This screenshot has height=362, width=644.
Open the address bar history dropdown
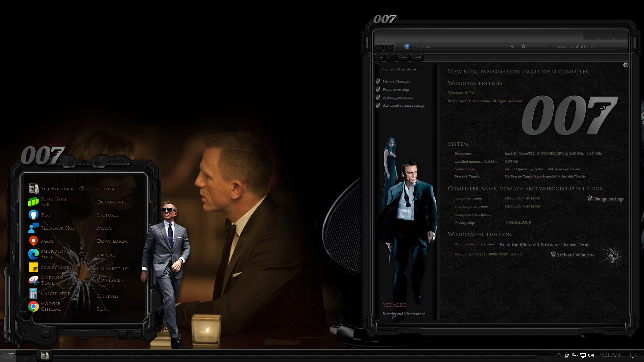pos(512,47)
